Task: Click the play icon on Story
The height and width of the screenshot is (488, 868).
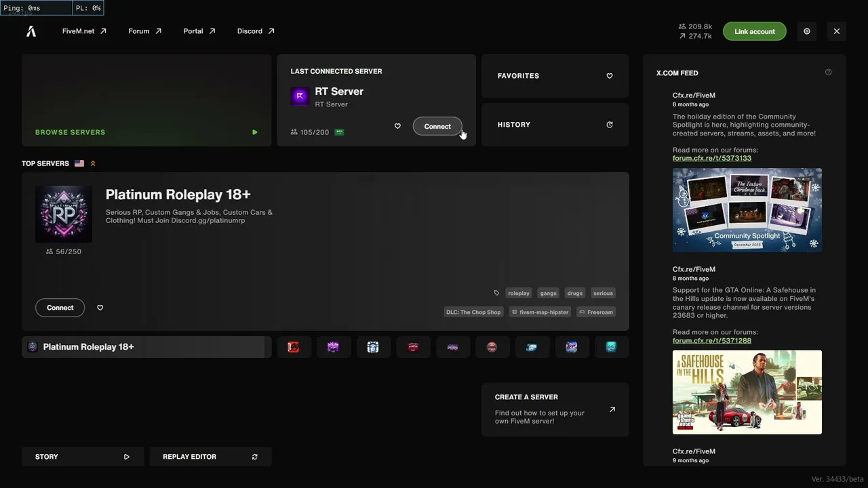Action: coord(127,457)
